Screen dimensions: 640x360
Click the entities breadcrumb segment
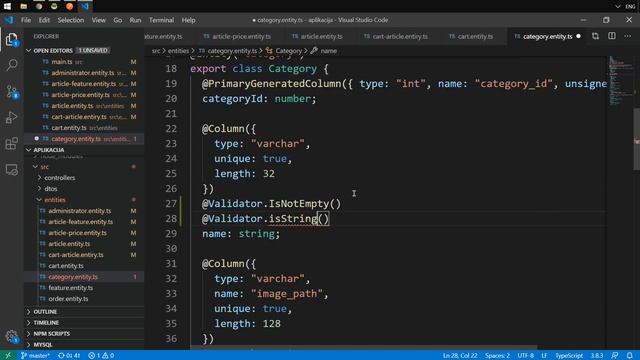point(178,51)
